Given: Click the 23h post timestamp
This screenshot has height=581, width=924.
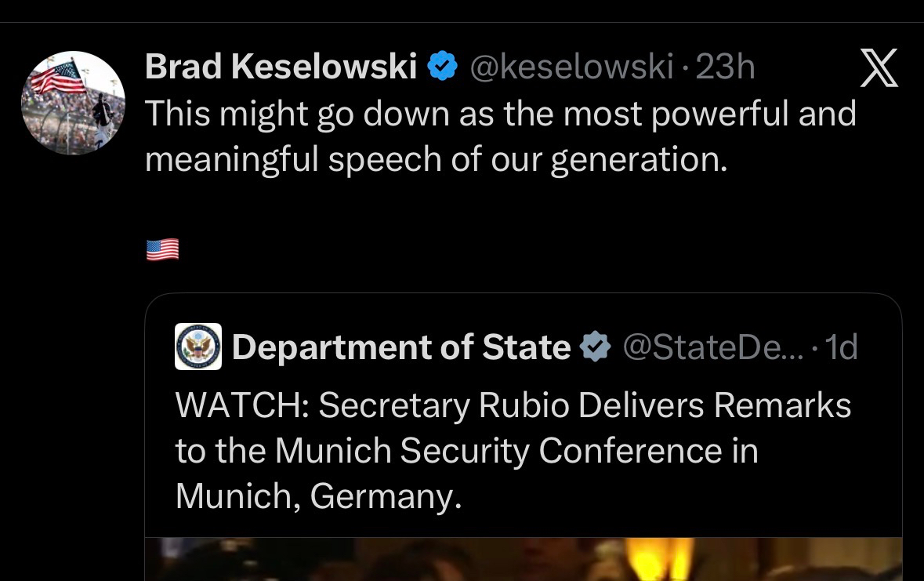Looking at the screenshot, I should pyautogui.click(x=725, y=68).
